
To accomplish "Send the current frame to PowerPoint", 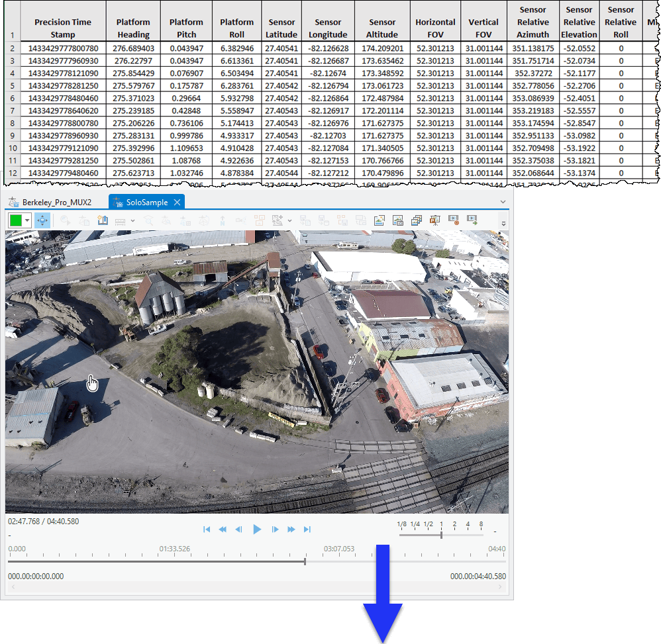I will [436, 220].
